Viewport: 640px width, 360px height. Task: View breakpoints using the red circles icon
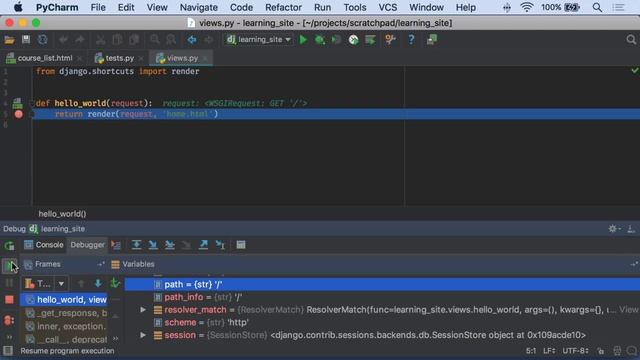9,320
